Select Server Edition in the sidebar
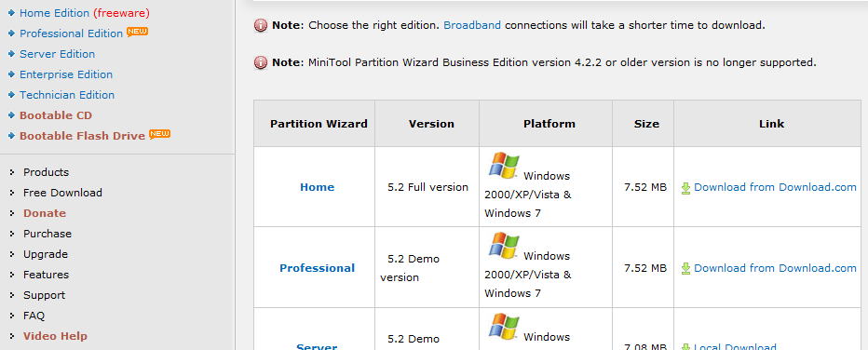 (x=57, y=54)
